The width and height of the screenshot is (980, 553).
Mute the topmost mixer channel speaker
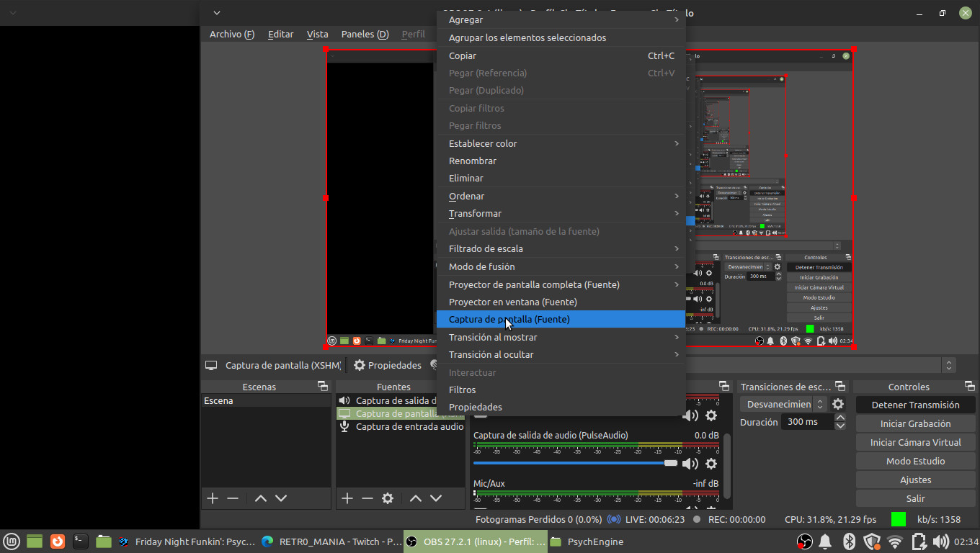click(x=690, y=415)
